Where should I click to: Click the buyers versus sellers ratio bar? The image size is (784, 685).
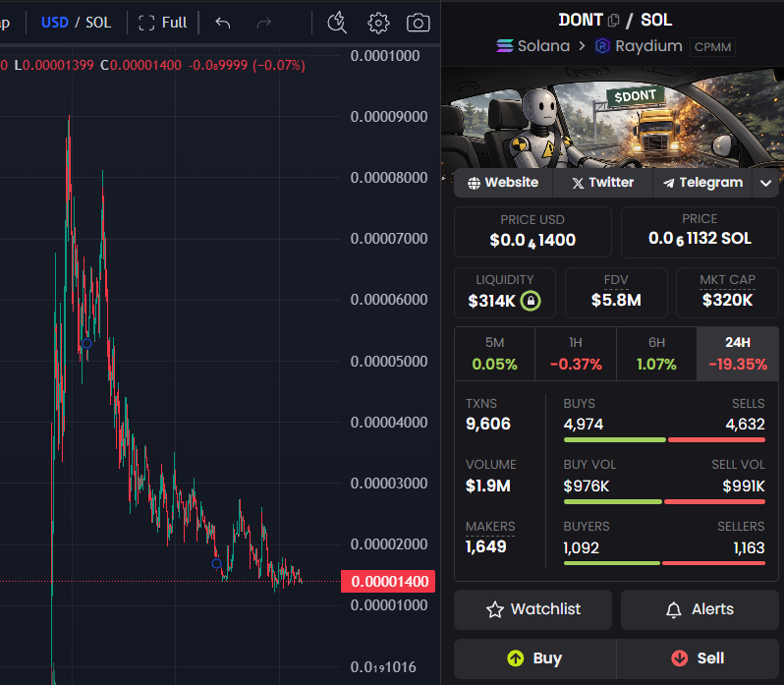pos(664,563)
